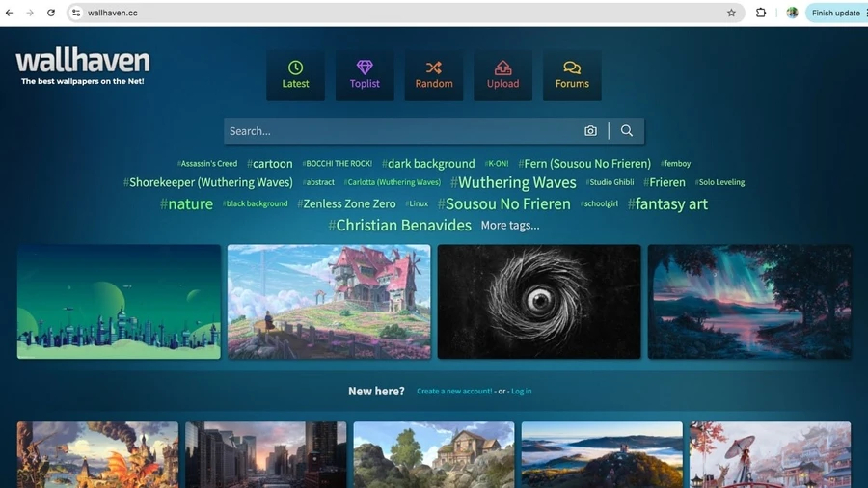This screenshot has width=868, height=488.
Task: Open the mountain above clouds thumbnail
Action: [x=602, y=455]
